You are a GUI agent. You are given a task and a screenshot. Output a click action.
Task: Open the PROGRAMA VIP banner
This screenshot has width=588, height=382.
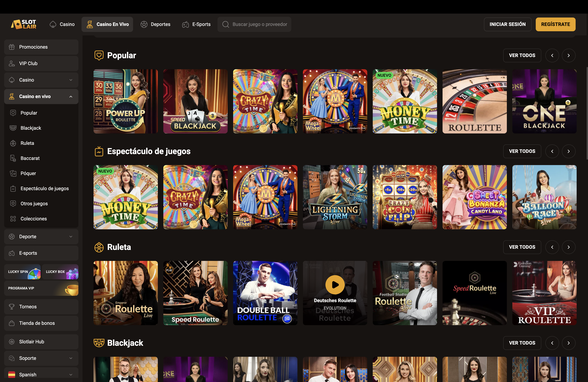pyautogui.click(x=41, y=288)
